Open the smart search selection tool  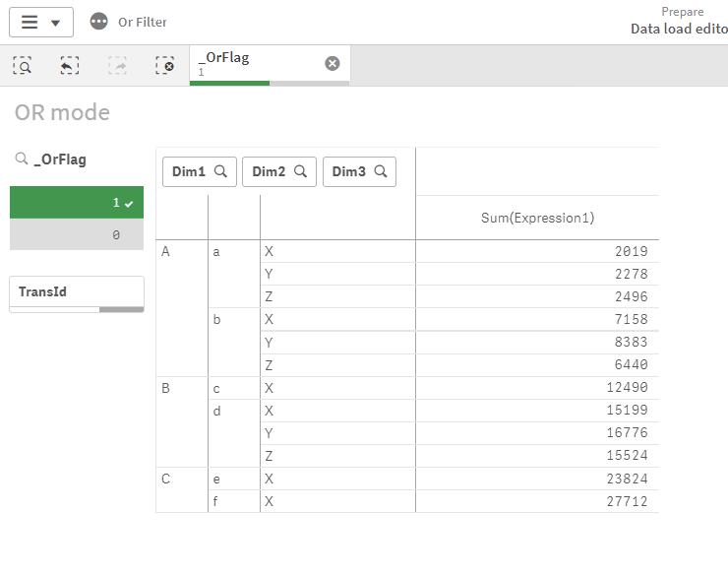(x=23, y=65)
